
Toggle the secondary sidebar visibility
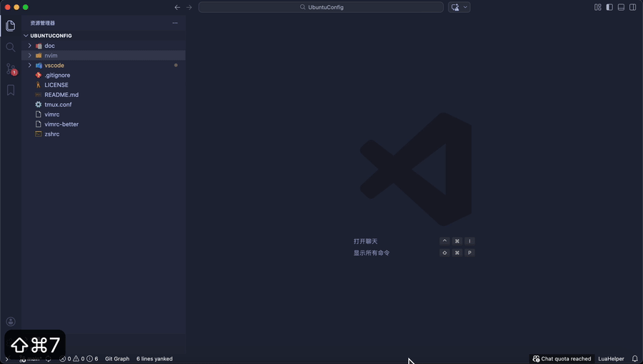pyautogui.click(x=633, y=7)
